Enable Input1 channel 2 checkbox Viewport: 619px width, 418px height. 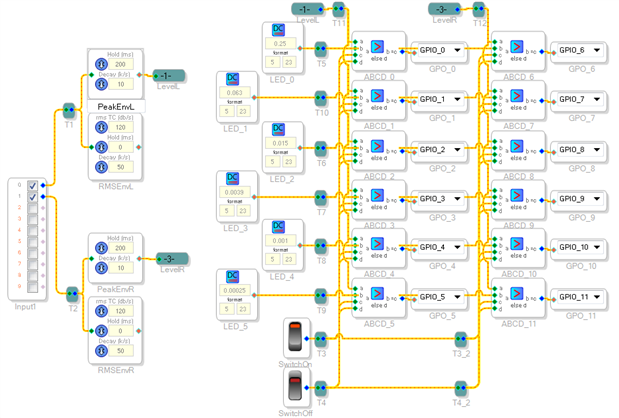click(32, 208)
